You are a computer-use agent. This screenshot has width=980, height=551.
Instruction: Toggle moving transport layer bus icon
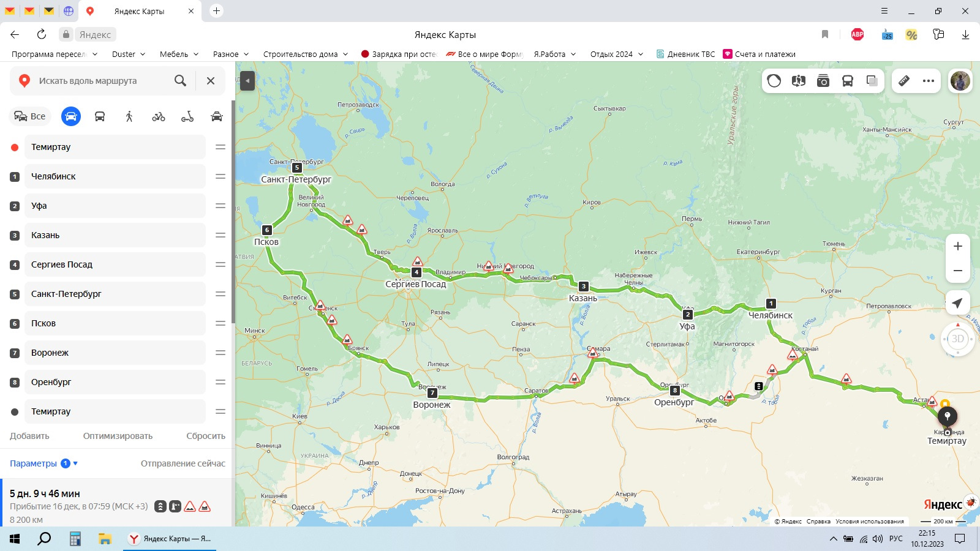pyautogui.click(x=848, y=81)
